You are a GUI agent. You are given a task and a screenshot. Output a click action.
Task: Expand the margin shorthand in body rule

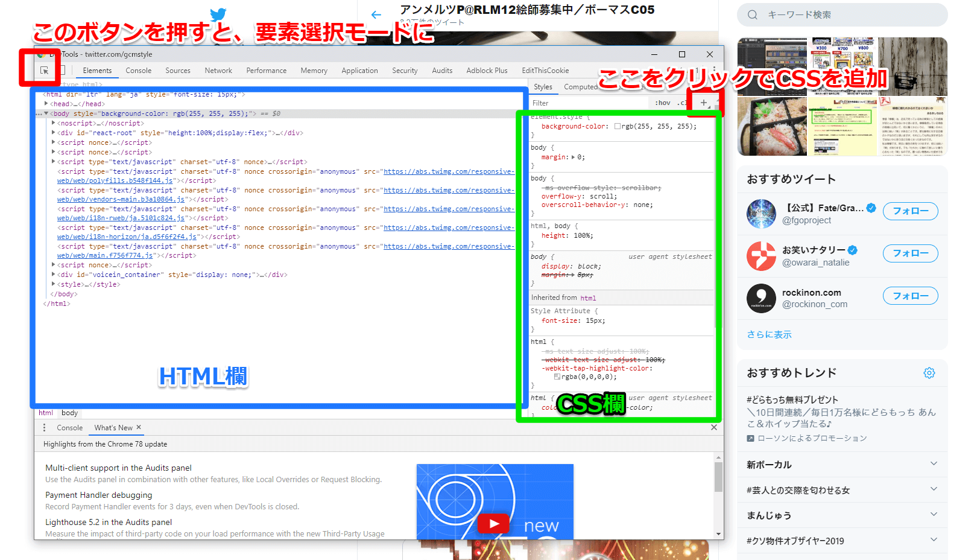pos(573,157)
